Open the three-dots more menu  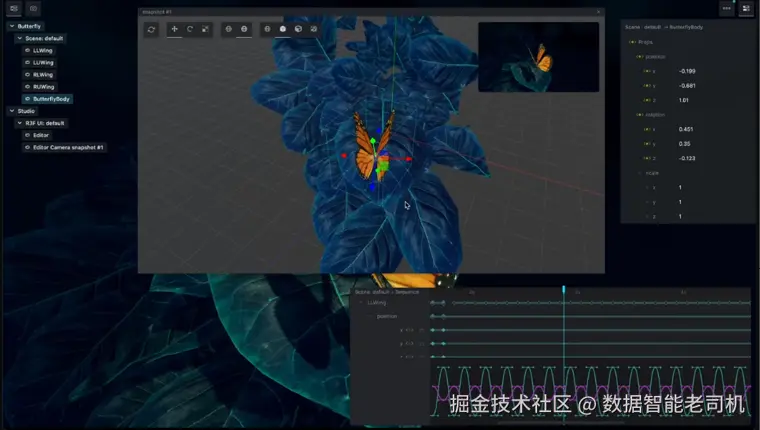tap(727, 8)
